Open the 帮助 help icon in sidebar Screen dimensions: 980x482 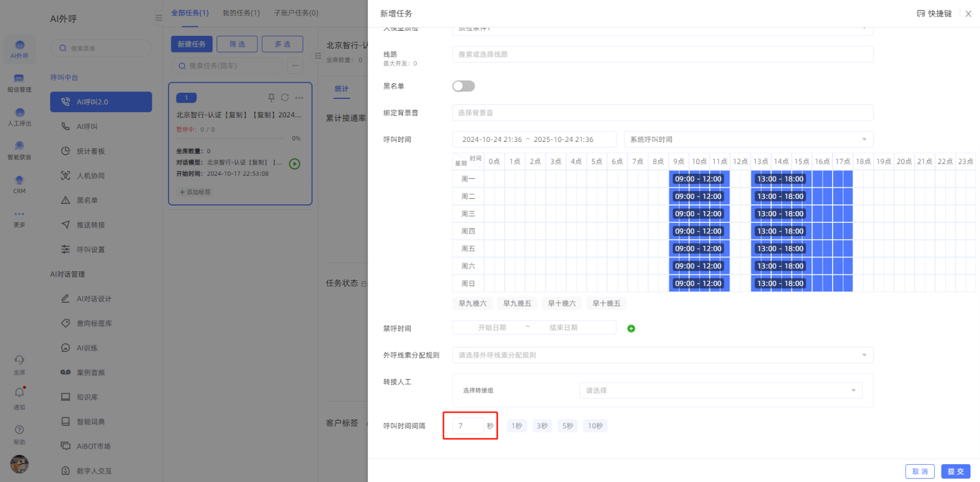click(20, 430)
